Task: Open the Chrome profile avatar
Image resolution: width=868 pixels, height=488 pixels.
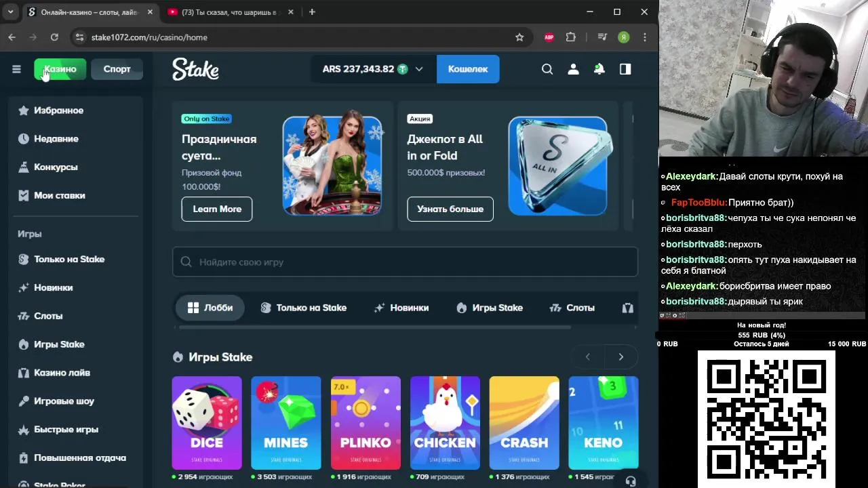Action: [x=624, y=37]
